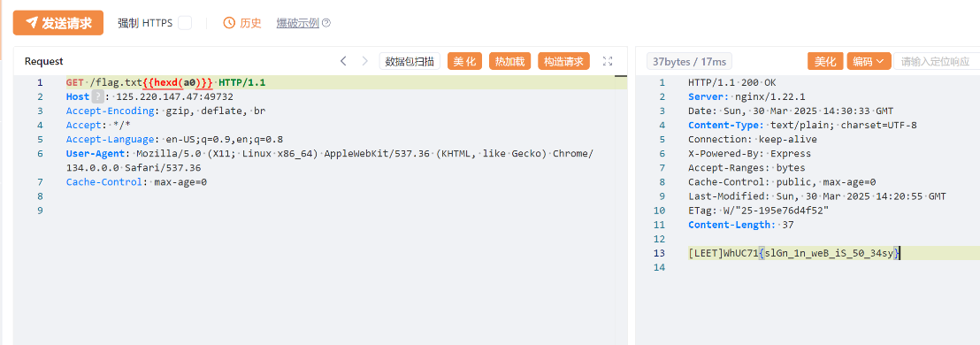Click the Request panel title
This screenshot has height=345, width=980.
[43, 61]
